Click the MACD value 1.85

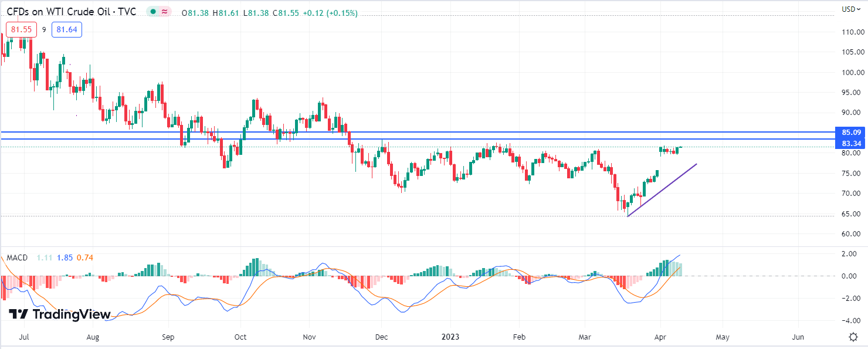pos(65,257)
